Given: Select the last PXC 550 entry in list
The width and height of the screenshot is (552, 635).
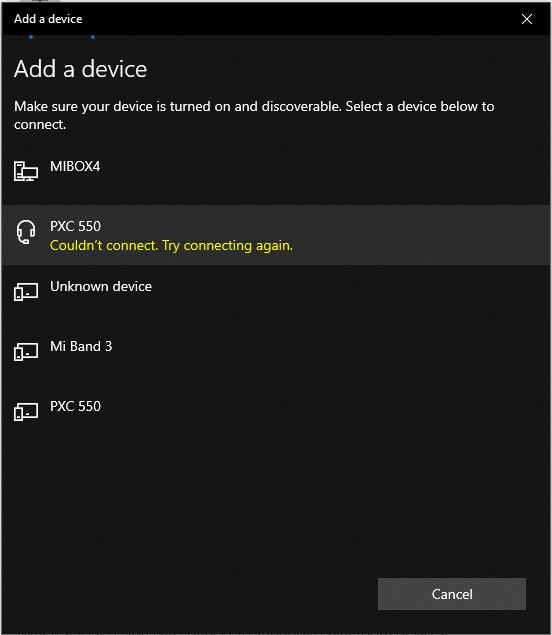Looking at the screenshot, I should point(276,415).
